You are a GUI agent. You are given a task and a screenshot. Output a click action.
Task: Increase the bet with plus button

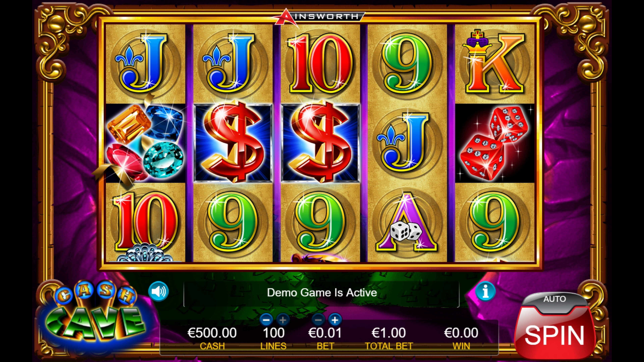pos(335,320)
